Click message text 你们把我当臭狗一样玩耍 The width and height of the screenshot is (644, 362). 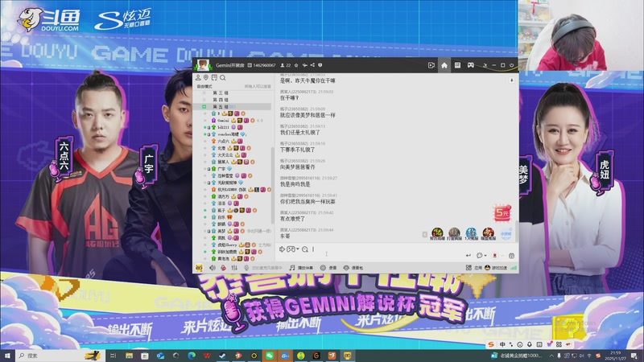tap(308, 202)
